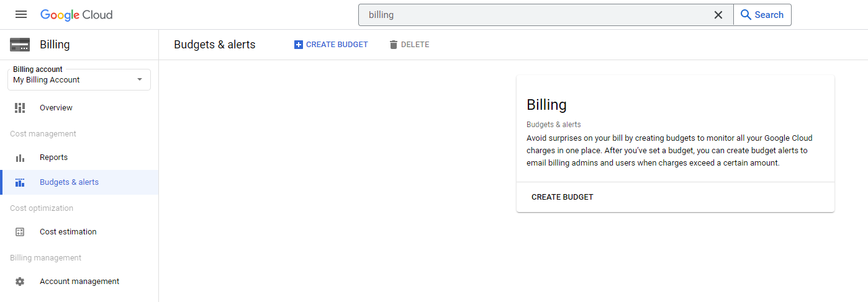The image size is (868, 302).
Task: Expand the My Billing Account dropdown
Action: [79, 79]
